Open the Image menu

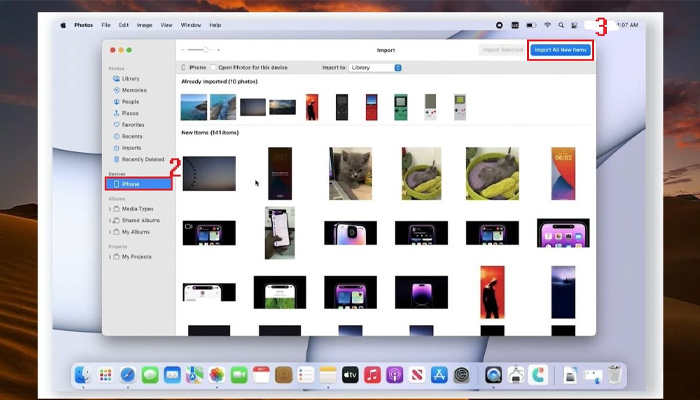[x=144, y=25]
